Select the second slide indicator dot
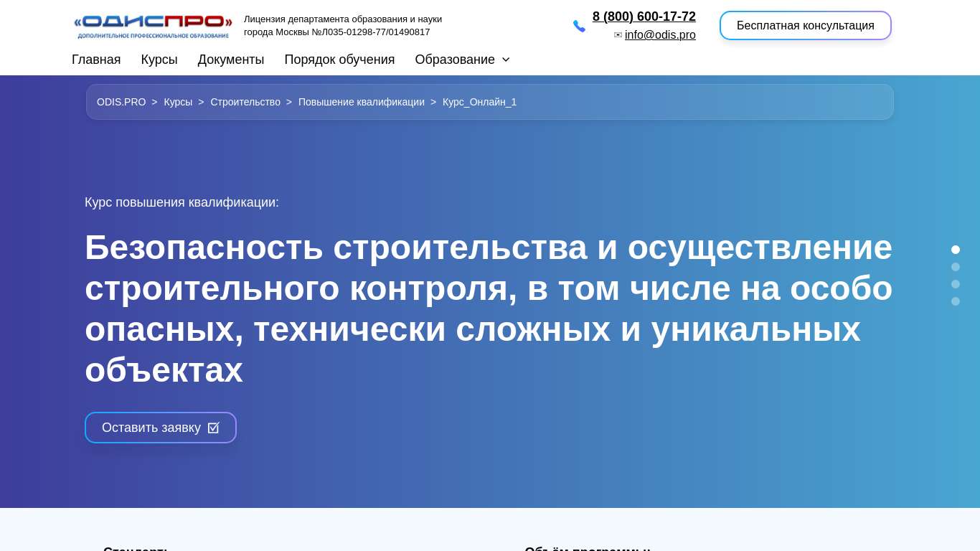 [956, 267]
